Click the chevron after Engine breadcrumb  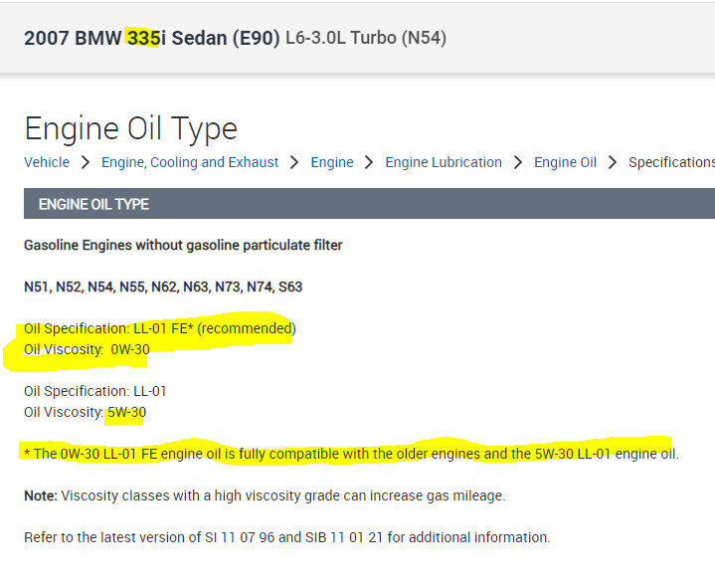(x=369, y=162)
